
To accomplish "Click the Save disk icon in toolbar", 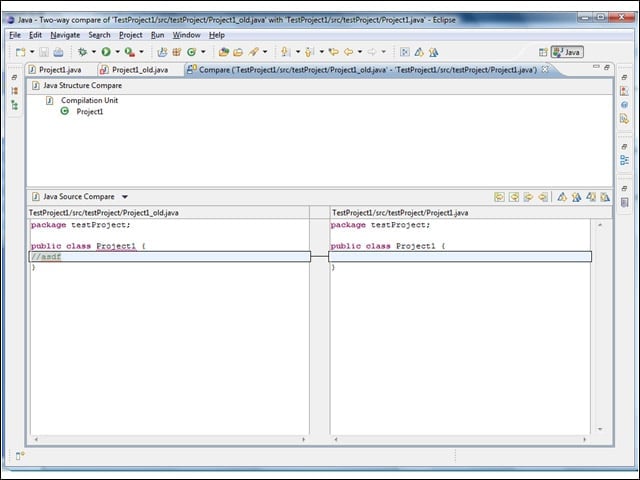I will [x=44, y=52].
